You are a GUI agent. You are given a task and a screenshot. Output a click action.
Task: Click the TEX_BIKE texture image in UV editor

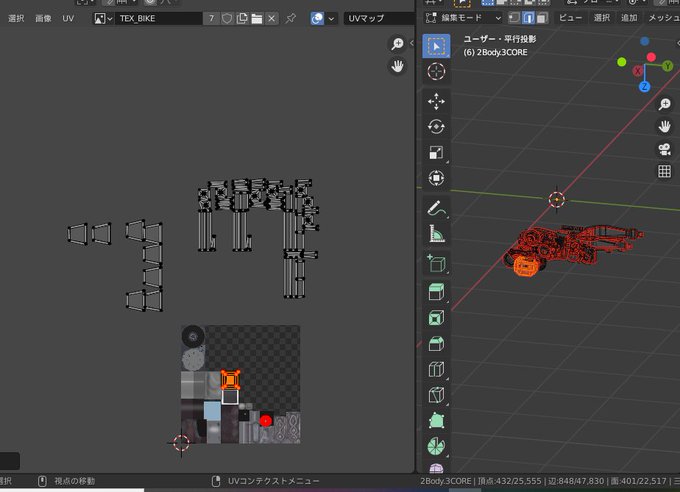tap(241, 384)
